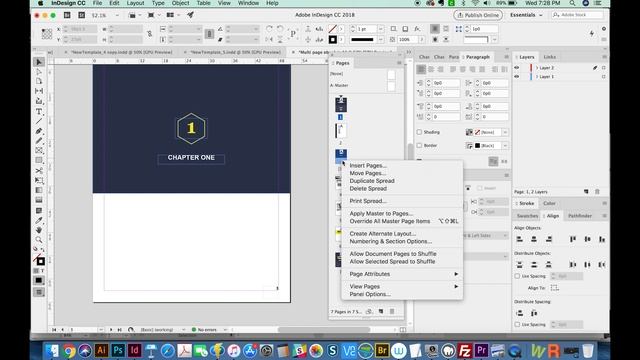Screen dimensions: 640x360
Task: Click create new page icon in Pages panel
Action: pyautogui.click(x=381, y=311)
